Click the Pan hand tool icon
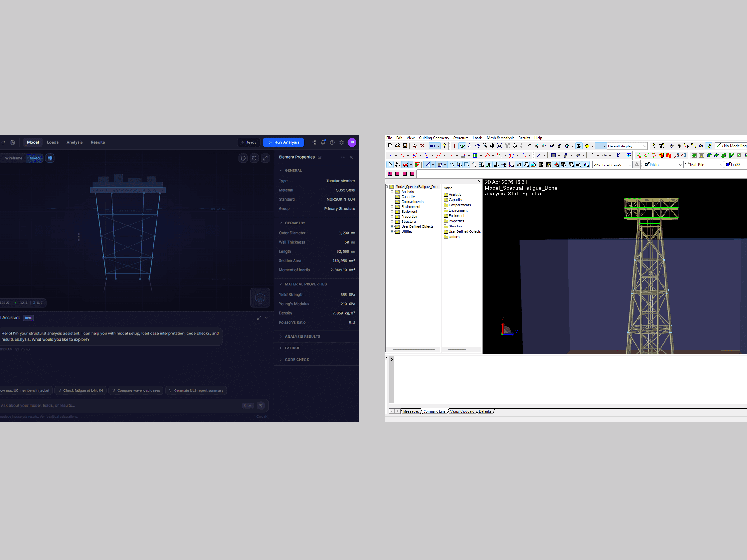The width and height of the screenshot is (747, 560). pyautogui.click(x=477, y=146)
